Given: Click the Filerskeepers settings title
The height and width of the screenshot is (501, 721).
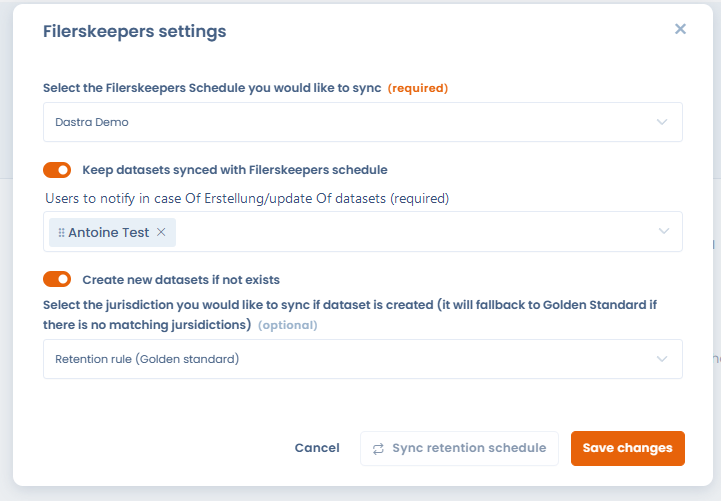Looking at the screenshot, I should coord(135,31).
